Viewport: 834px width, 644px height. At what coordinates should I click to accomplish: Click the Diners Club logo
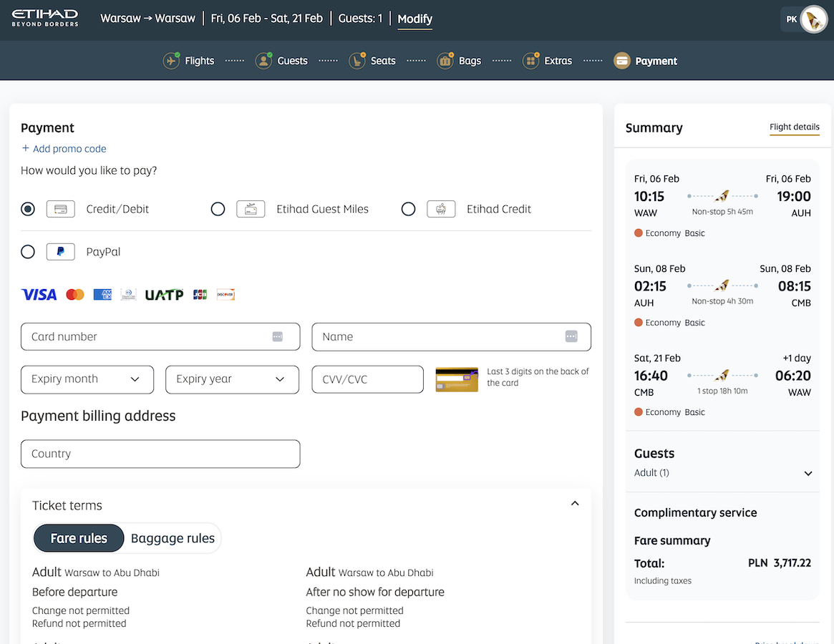point(128,295)
